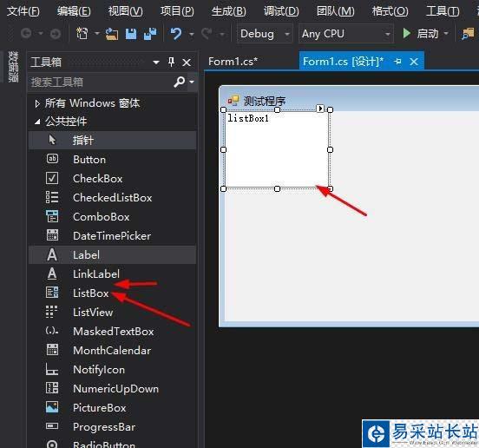Image resolution: width=479 pixels, height=448 pixels.
Task: Open the 数据源 side tab
Action: click(13, 67)
